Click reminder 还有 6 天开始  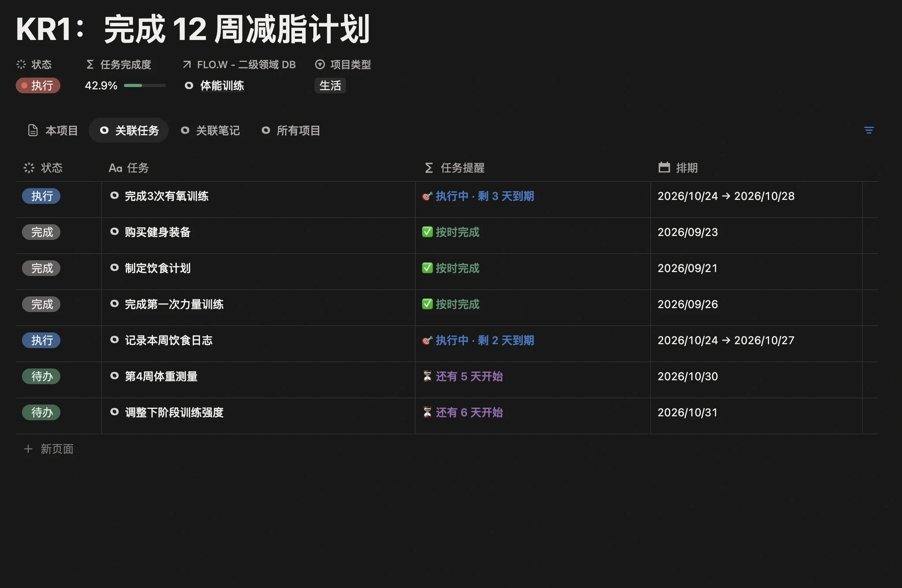463,412
